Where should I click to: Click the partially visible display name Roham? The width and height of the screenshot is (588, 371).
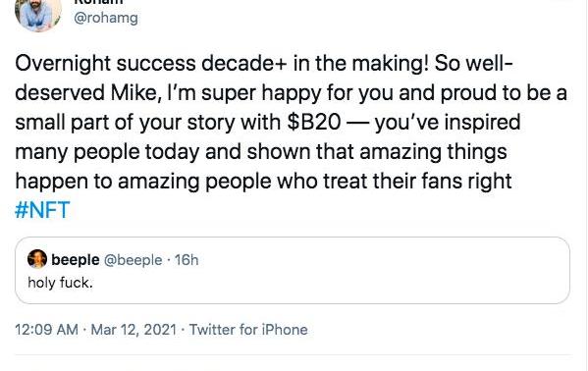coord(99,2)
